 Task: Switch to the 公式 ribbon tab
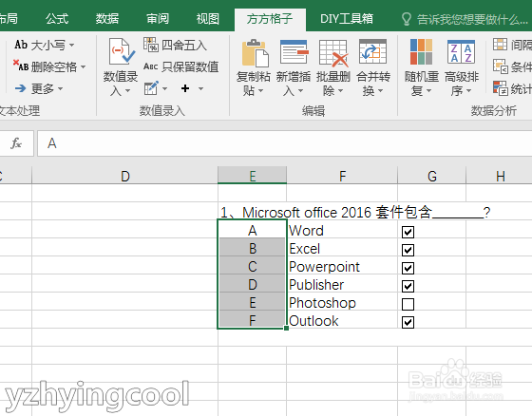(x=57, y=19)
